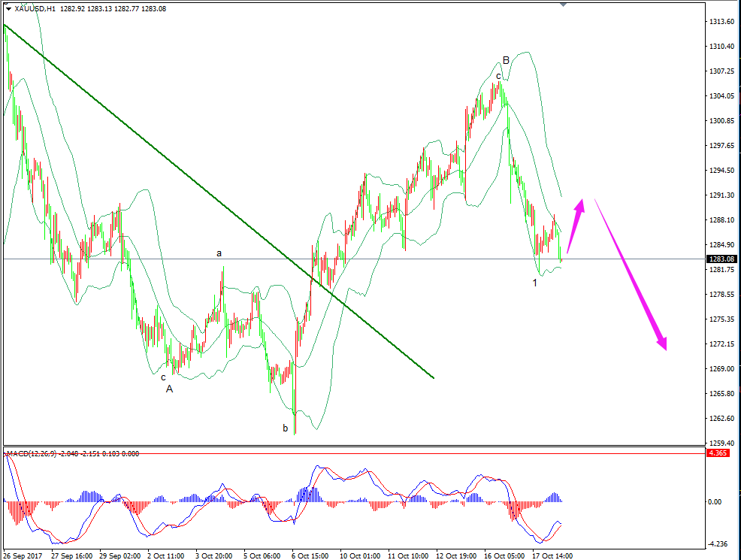Click price axis value 1278.55

(x=721, y=295)
